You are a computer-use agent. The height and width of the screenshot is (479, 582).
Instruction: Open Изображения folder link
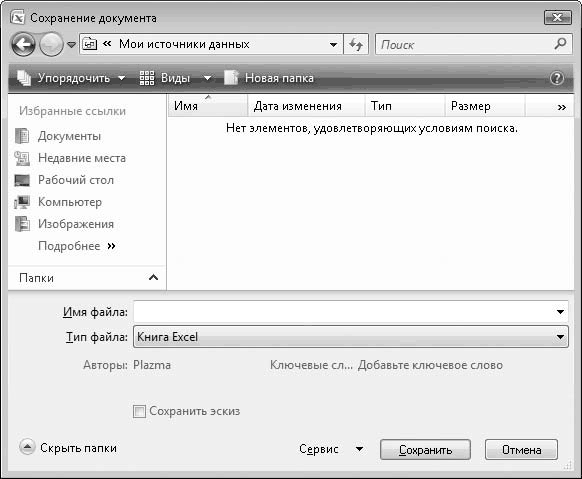coord(64,224)
